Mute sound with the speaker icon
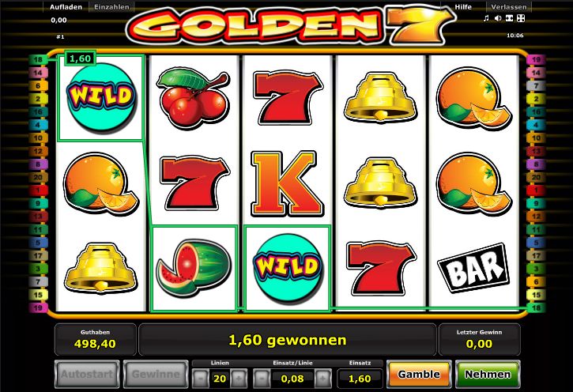The image size is (573, 392). 497,18
